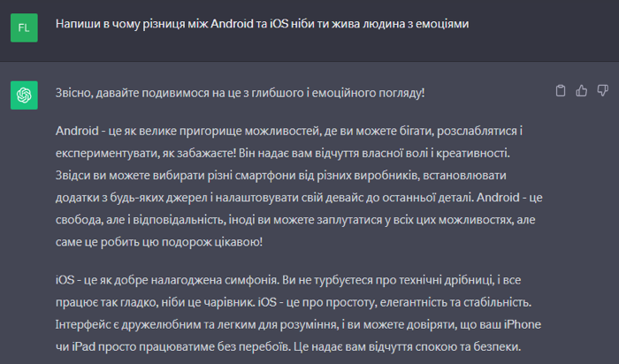This screenshot has height=364, width=619.
Task: Click the line 'саме це робить цю подорож цікавою!'
Action: 159,242
